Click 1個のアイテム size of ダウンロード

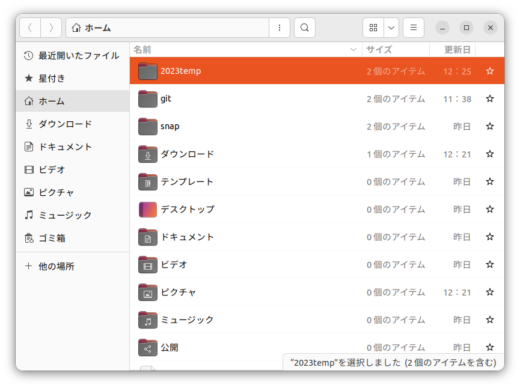(396, 154)
